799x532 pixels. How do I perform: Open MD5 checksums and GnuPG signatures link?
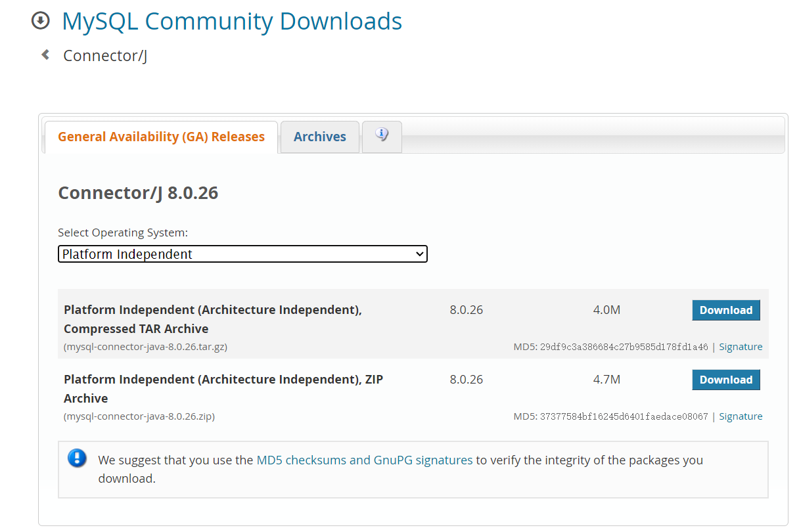[365, 460]
